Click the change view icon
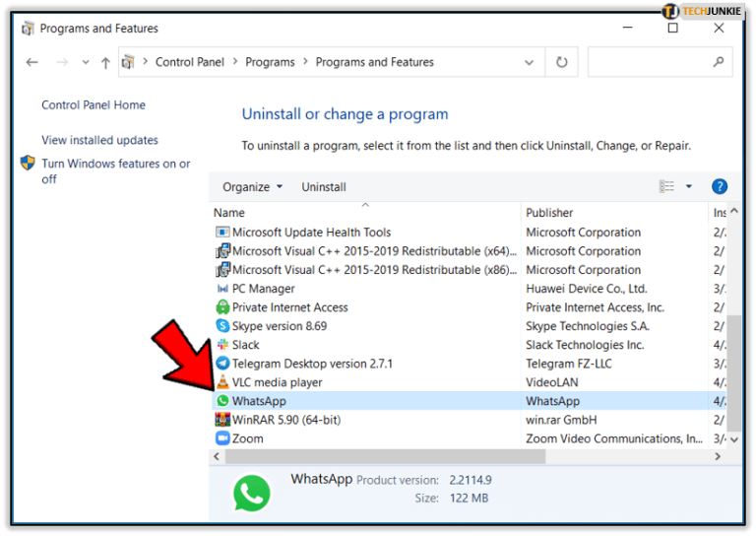Image resolution: width=756 pixels, height=536 pixels. 666,186
